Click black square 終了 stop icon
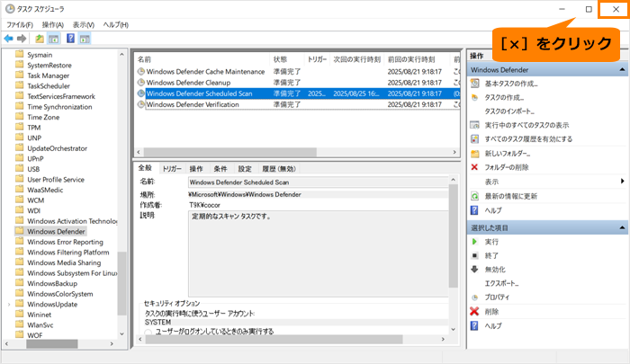630x364 pixels. click(x=474, y=255)
